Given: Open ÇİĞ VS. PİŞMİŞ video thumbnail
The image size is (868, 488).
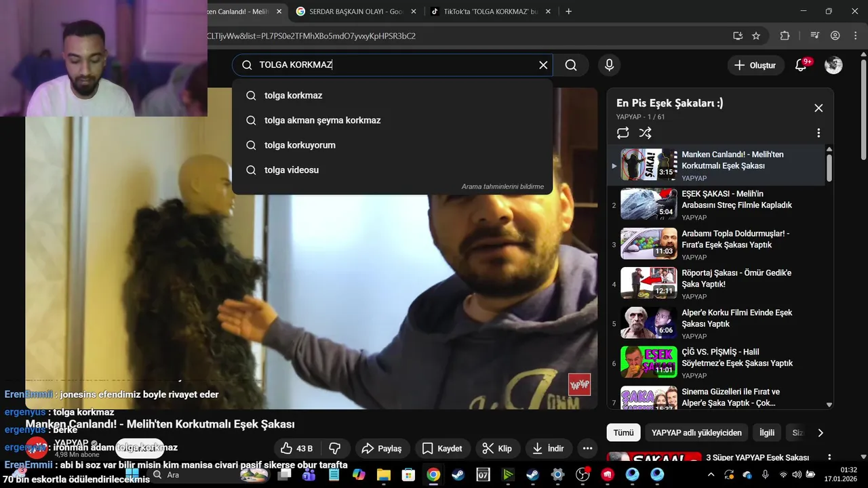Looking at the screenshot, I should tap(649, 363).
